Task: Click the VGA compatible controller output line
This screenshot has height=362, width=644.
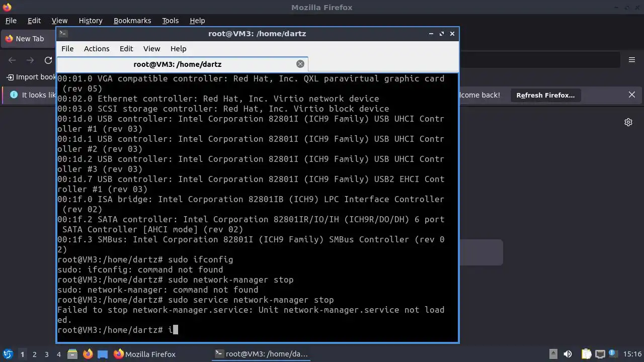Action: click(251, 83)
